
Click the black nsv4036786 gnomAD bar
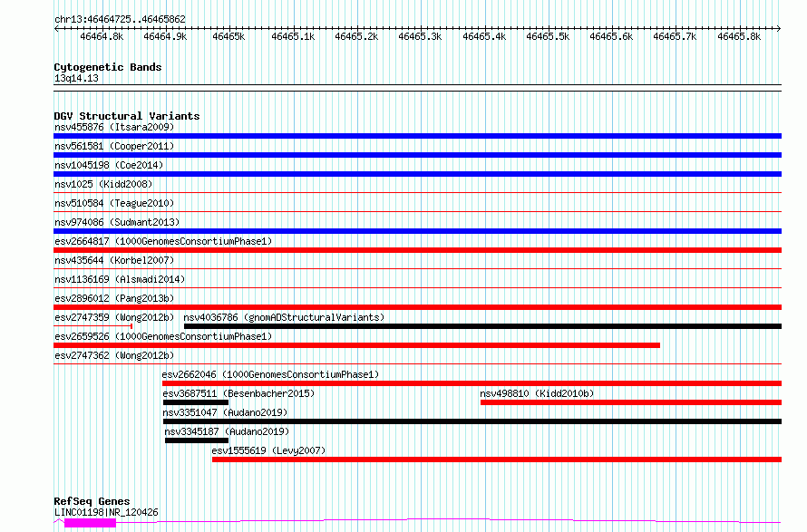click(x=482, y=326)
